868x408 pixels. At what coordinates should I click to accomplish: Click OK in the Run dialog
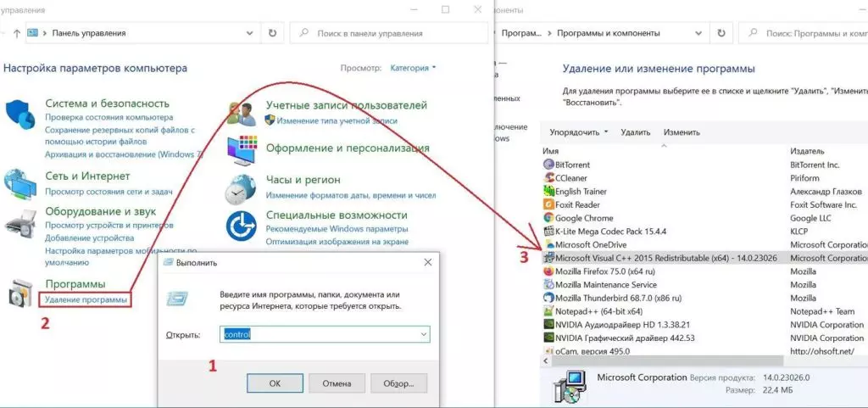(275, 383)
